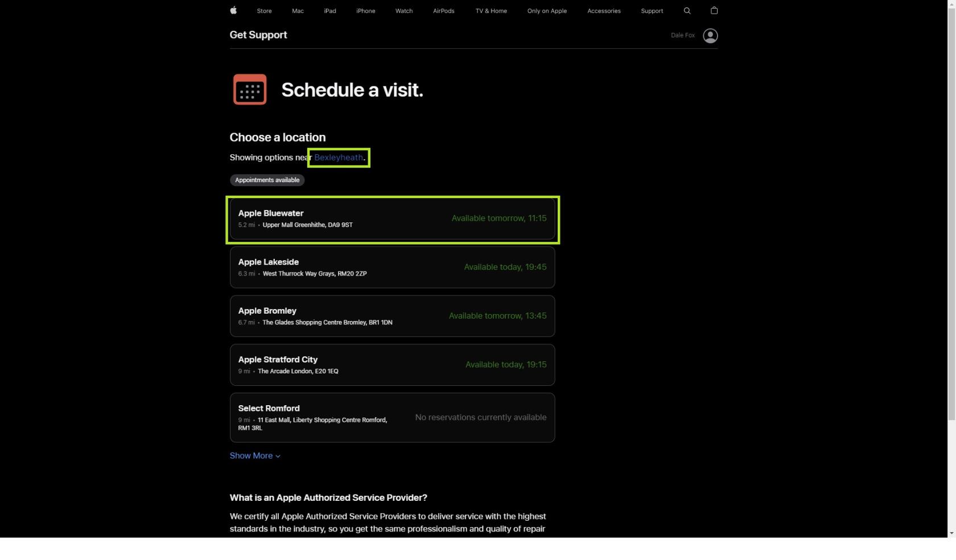Click the page vertical scrollbar thumb
This screenshot has width=956, height=560.
click(x=951, y=214)
